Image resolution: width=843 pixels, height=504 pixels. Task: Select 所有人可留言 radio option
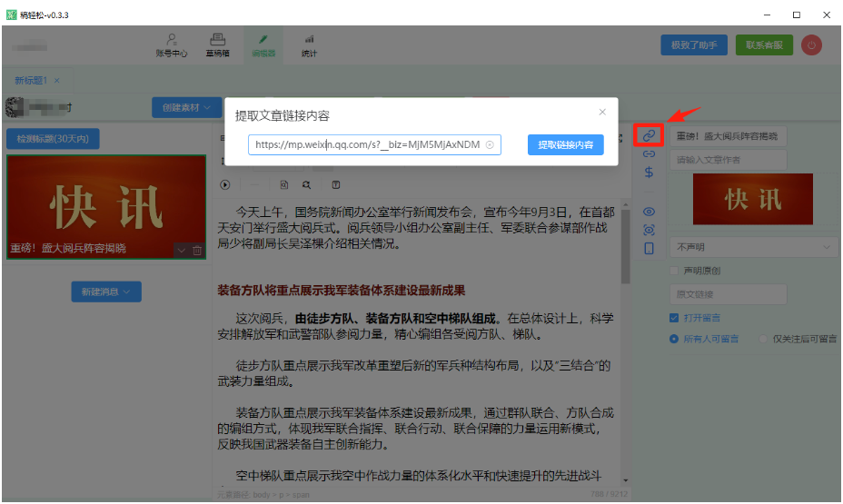click(674, 339)
